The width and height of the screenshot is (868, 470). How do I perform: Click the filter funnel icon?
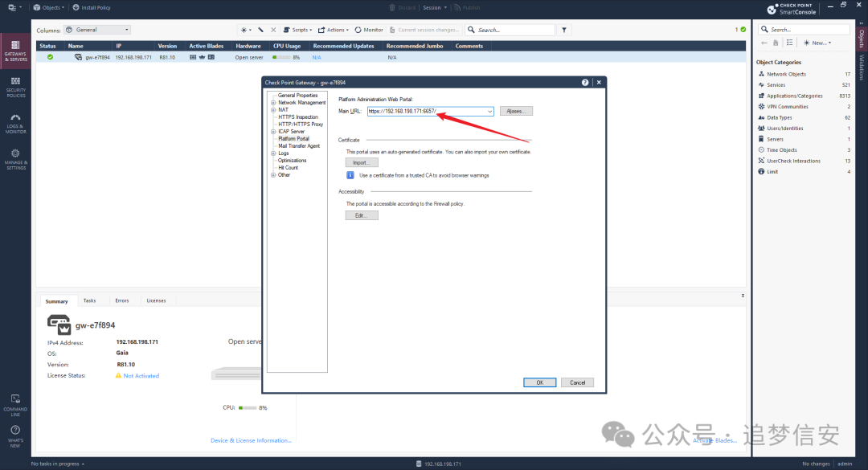[x=564, y=30]
